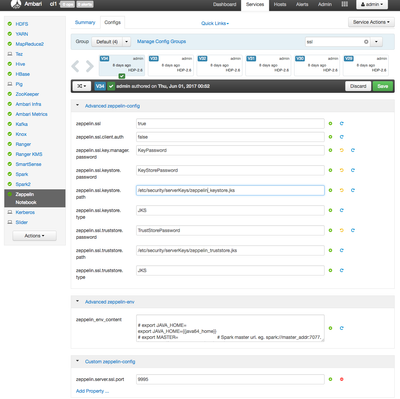400x399 pixels.
Task: Click the green lock icon beside zeppelin.ssl.client.auth
Action: pos(330,137)
